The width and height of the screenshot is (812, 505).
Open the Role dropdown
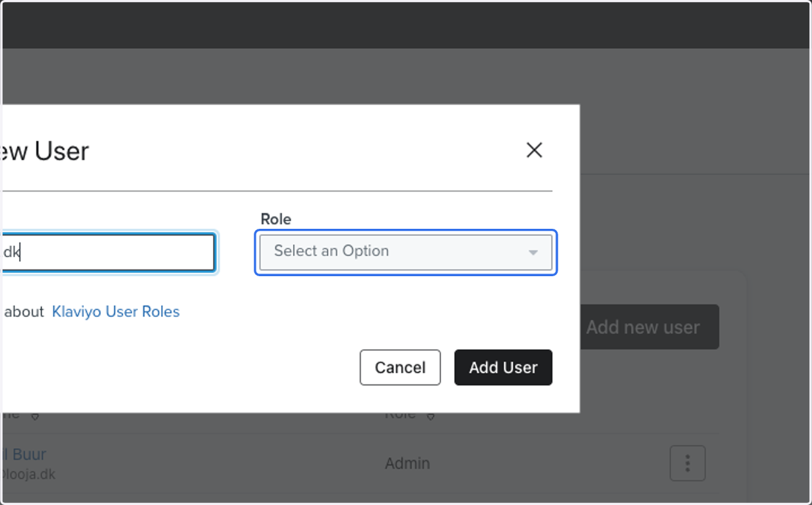(406, 252)
